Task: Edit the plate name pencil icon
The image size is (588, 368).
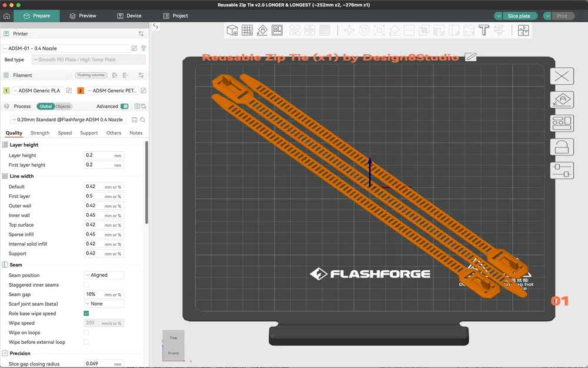Action: 470,57
